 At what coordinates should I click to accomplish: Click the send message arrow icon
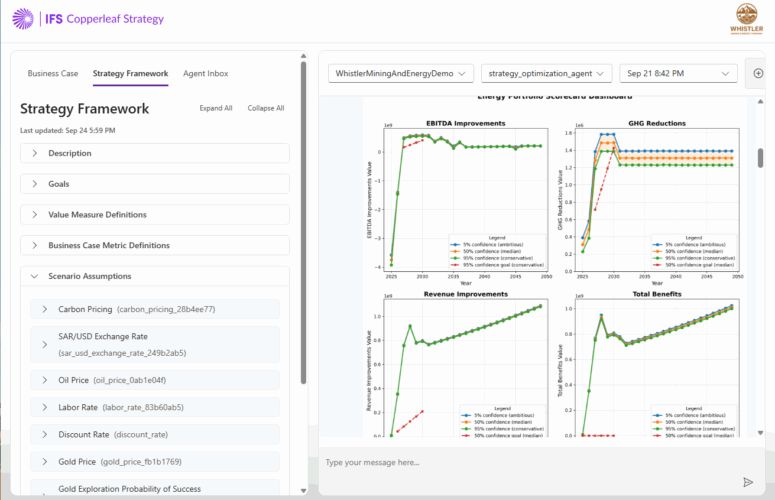pyautogui.click(x=747, y=481)
